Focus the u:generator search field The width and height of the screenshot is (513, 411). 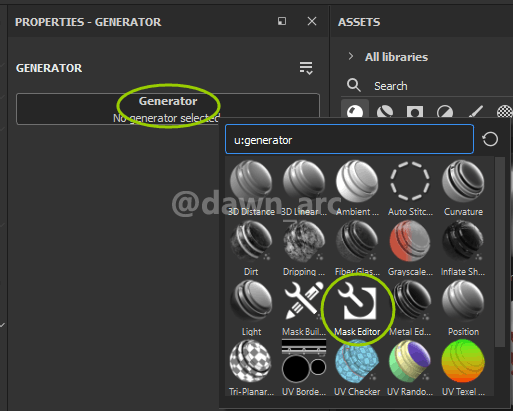pyautogui.click(x=349, y=139)
